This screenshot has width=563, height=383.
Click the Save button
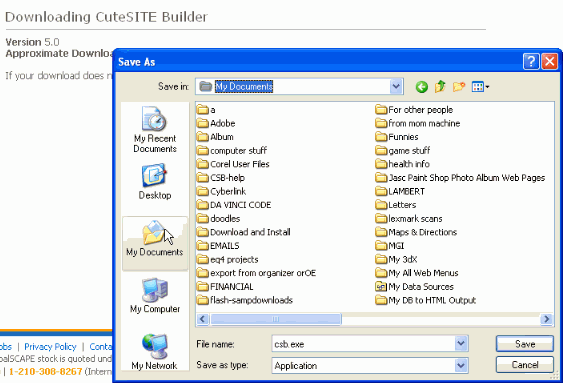(x=525, y=344)
